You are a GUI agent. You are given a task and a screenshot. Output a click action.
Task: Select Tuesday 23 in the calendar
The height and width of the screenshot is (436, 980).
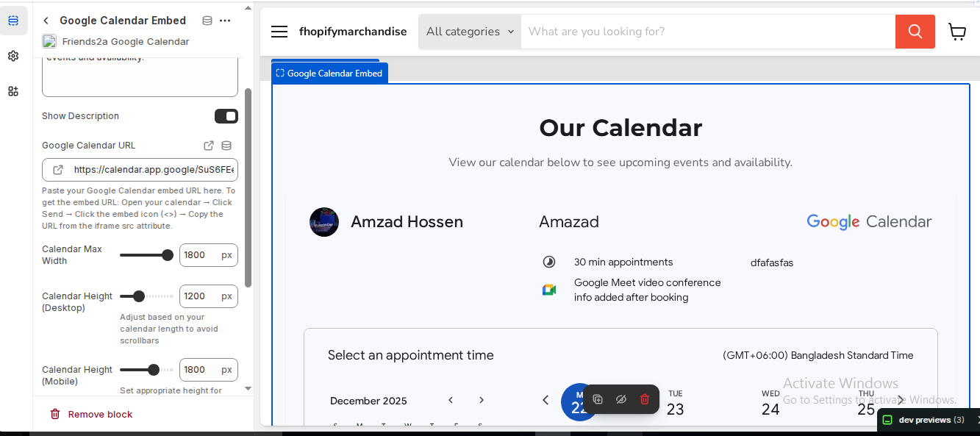(x=675, y=404)
